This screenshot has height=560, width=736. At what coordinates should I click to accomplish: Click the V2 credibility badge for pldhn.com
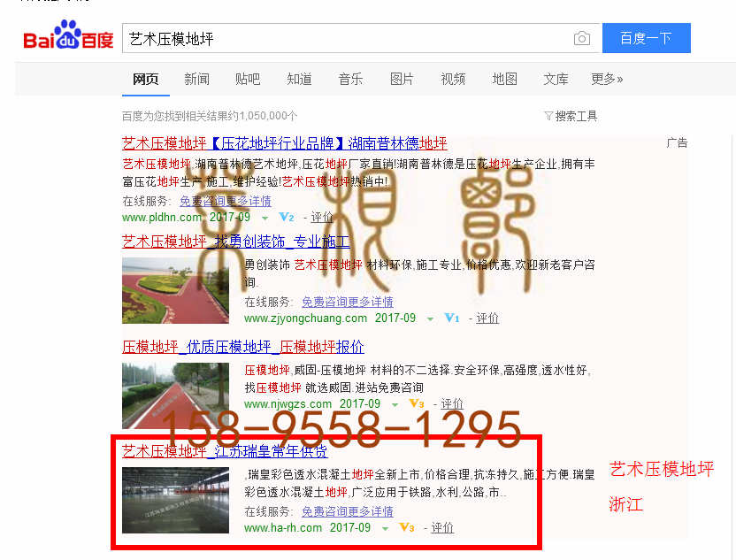tap(287, 217)
